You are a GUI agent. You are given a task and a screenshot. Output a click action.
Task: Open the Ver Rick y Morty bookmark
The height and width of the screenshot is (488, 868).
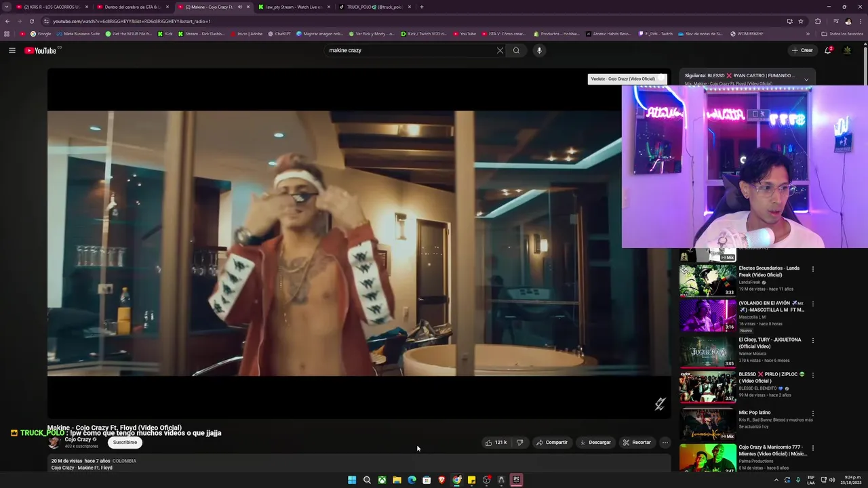[x=371, y=33]
